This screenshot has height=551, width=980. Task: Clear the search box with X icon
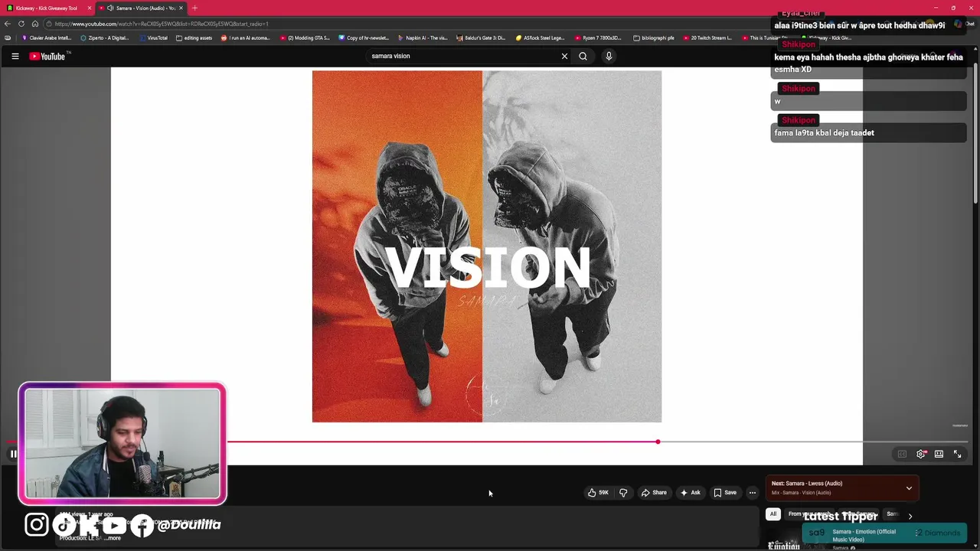(564, 56)
